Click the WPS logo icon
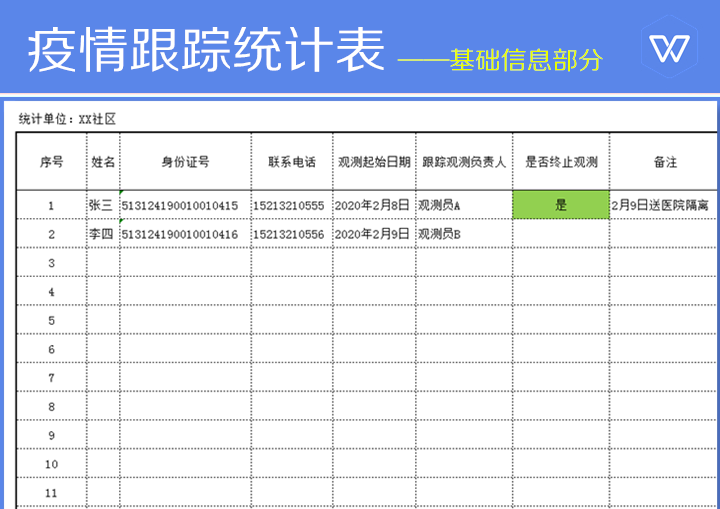The width and height of the screenshot is (720, 509). pos(669,47)
